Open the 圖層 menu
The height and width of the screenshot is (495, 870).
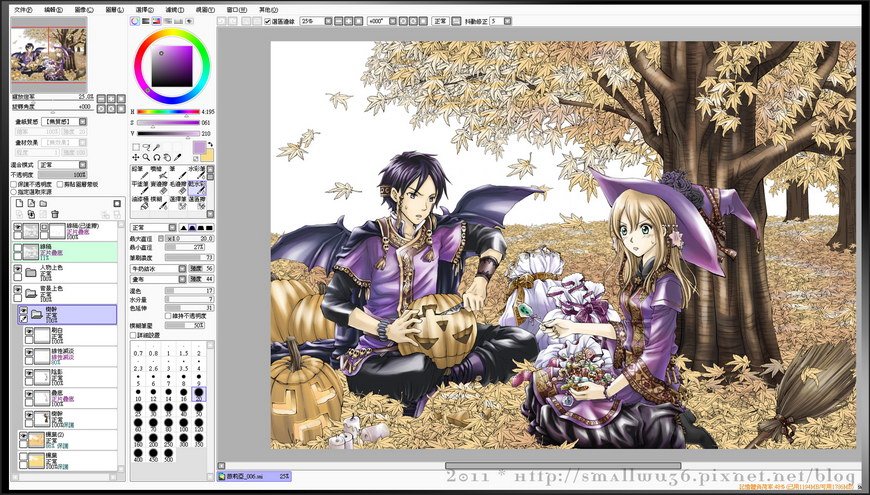pyautogui.click(x=114, y=10)
